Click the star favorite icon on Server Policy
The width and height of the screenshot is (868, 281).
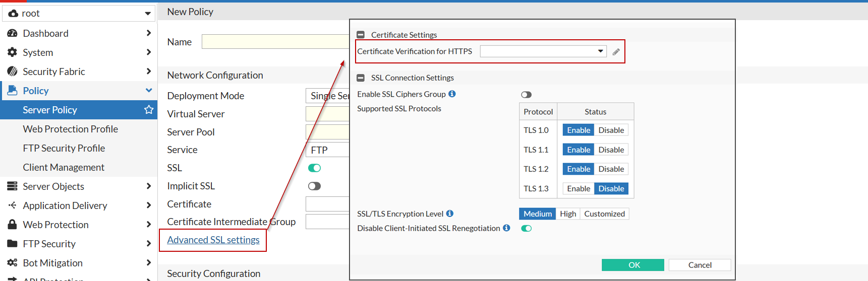(x=149, y=110)
